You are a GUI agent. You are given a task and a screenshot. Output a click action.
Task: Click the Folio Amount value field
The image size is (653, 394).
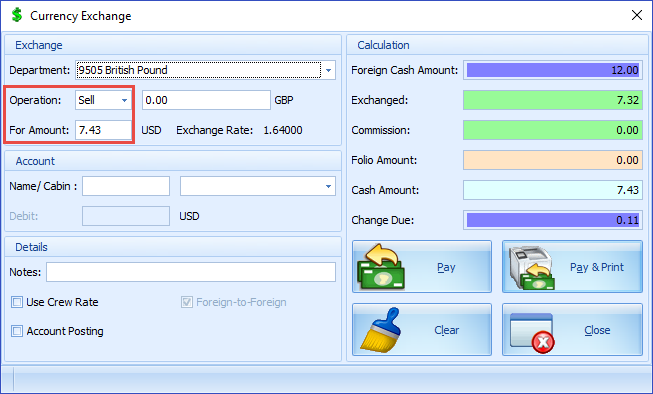coord(553,160)
